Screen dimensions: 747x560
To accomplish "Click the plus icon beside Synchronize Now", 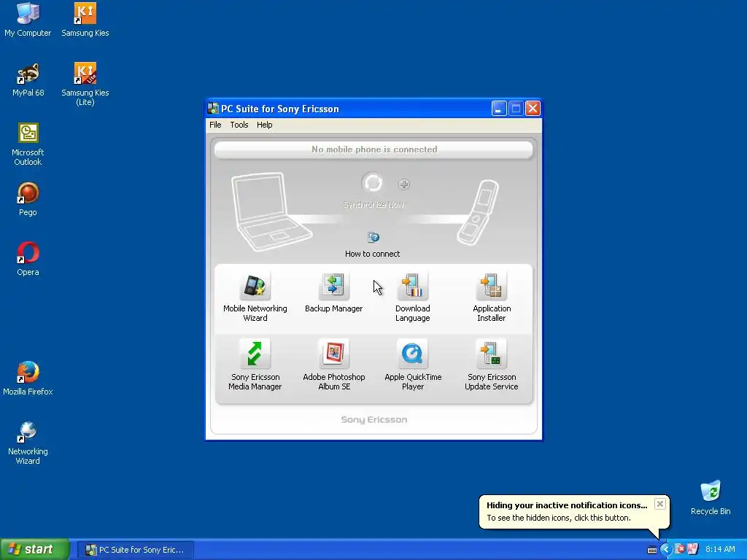I will pos(404,184).
